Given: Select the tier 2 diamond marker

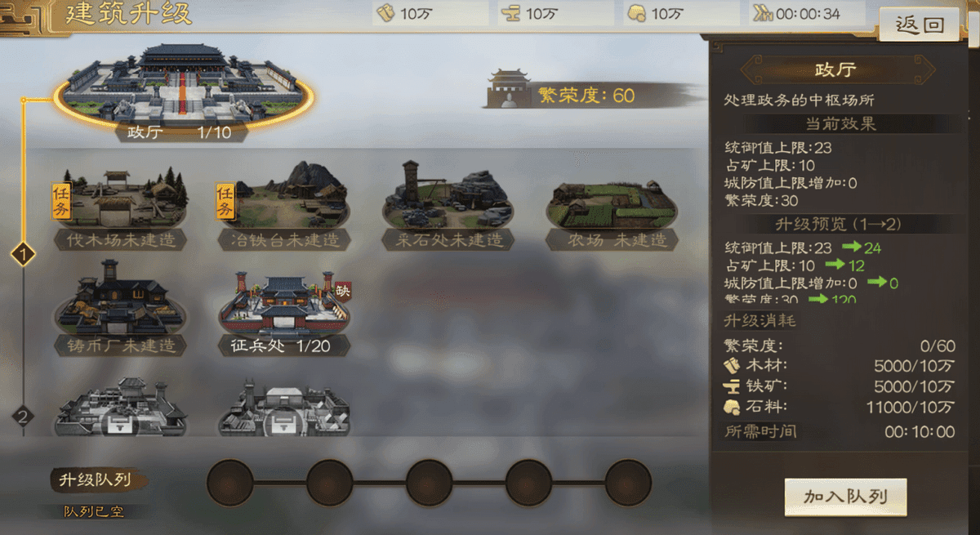Looking at the screenshot, I should tap(24, 417).
